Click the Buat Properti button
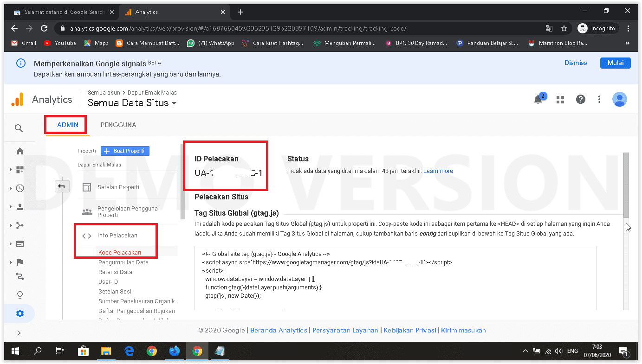The height and width of the screenshot is (364, 642). click(125, 151)
